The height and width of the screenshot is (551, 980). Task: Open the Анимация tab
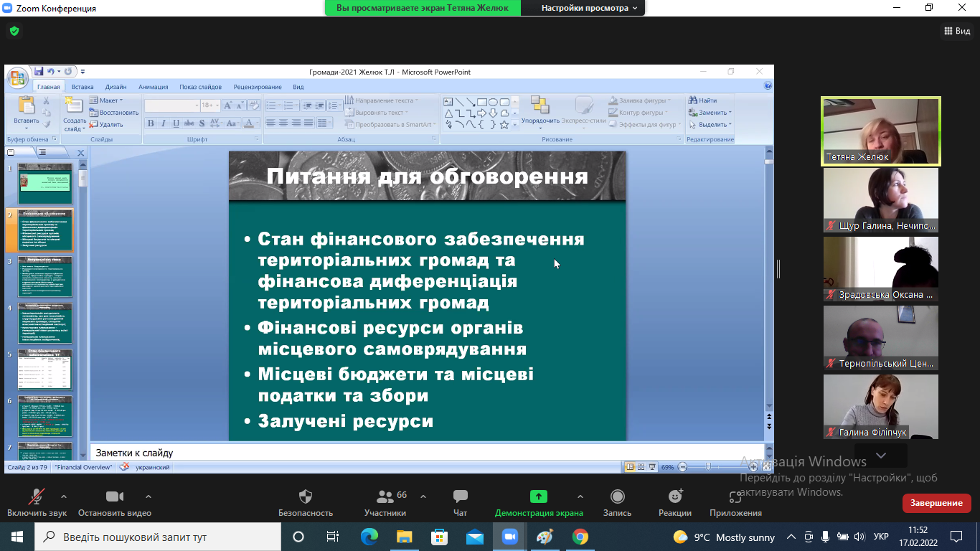tap(154, 87)
